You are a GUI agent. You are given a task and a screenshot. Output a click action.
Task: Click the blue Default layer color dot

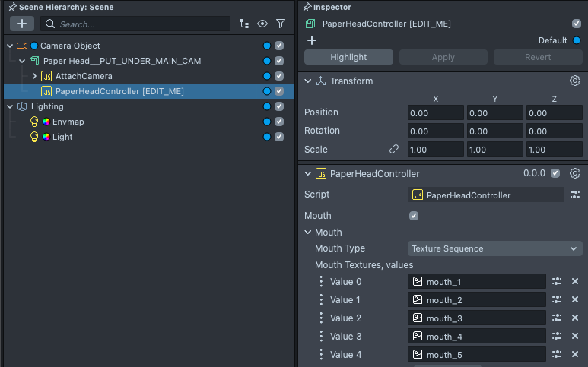[x=577, y=40]
